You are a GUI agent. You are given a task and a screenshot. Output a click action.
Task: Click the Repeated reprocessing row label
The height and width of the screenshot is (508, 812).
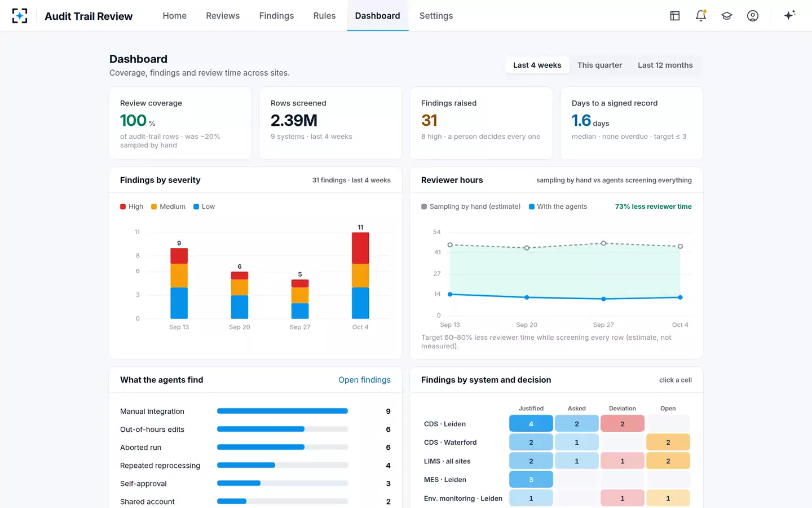click(x=160, y=466)
